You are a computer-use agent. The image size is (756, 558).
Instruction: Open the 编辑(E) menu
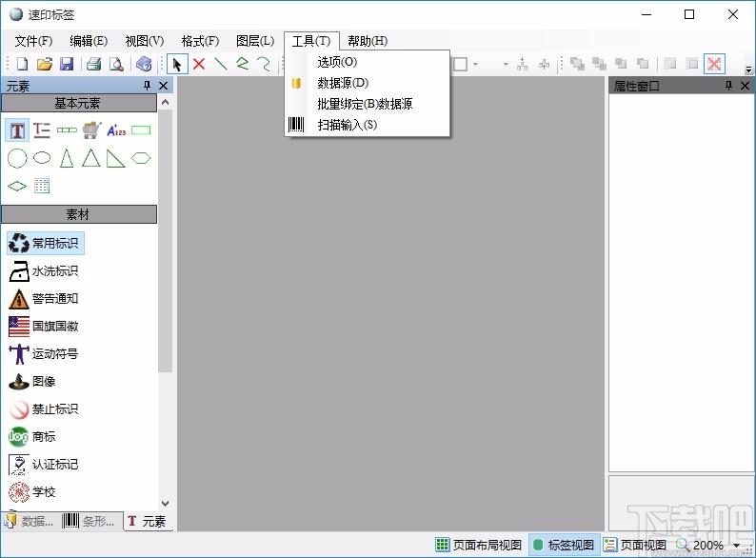point(89,41)
